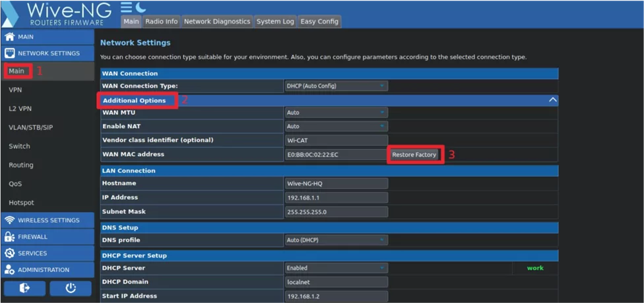Click the logout door icon button
Viewport: 644px width, 303px height.
[x=24, y=288]
